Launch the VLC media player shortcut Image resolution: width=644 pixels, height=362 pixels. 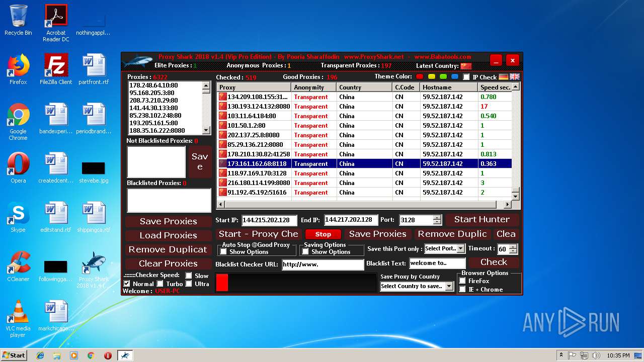click(18, 319)
